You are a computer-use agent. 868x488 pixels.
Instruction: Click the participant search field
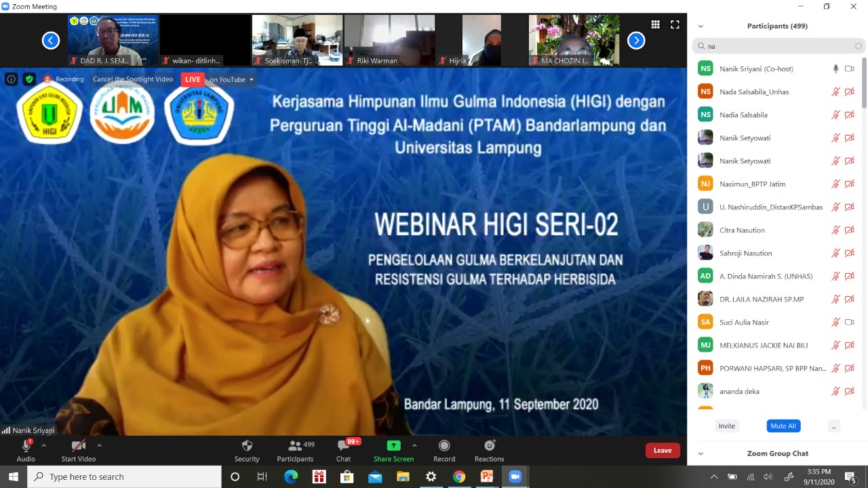point(778,46)
